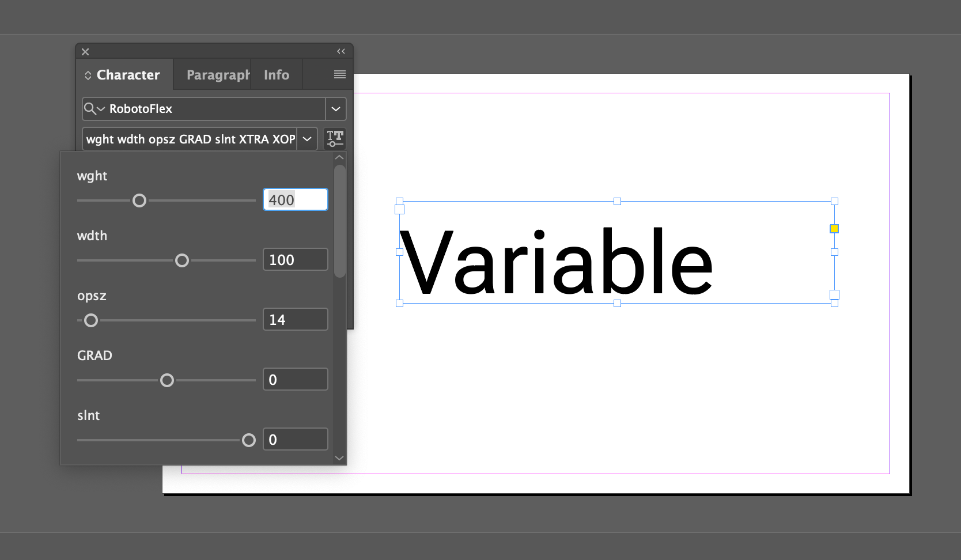
Task: Switch to the Info tab
Action: (x=277, y=75)
